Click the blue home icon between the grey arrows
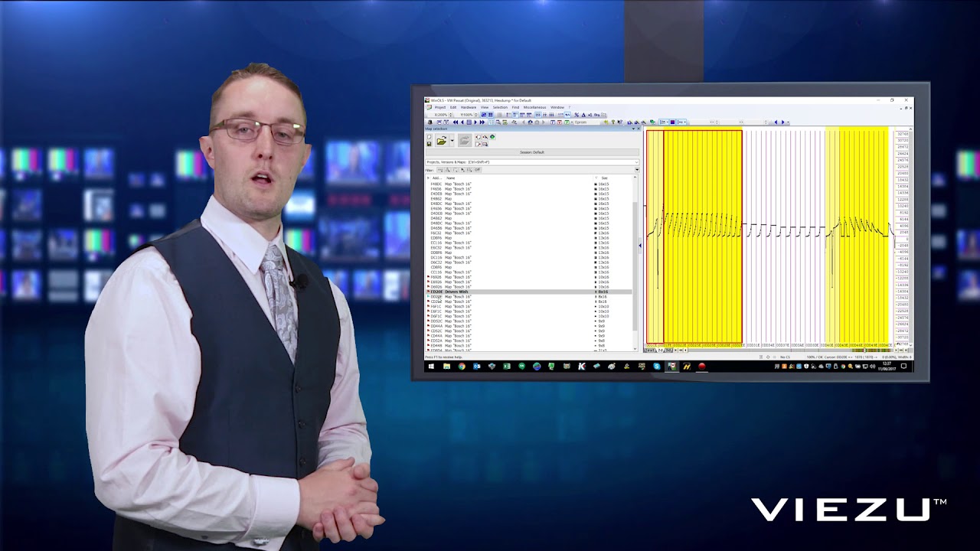The image size is (980, 551). (530, 122)
